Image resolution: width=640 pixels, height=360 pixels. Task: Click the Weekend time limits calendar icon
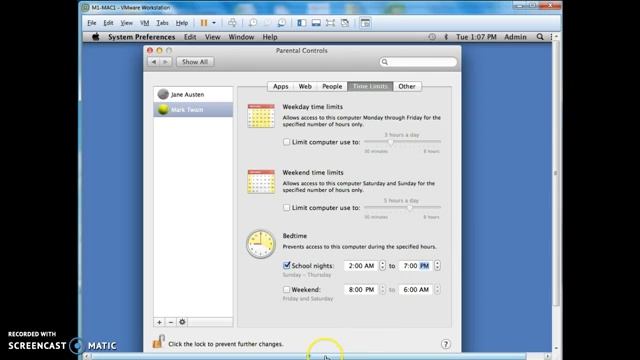(x=261, y=182)
